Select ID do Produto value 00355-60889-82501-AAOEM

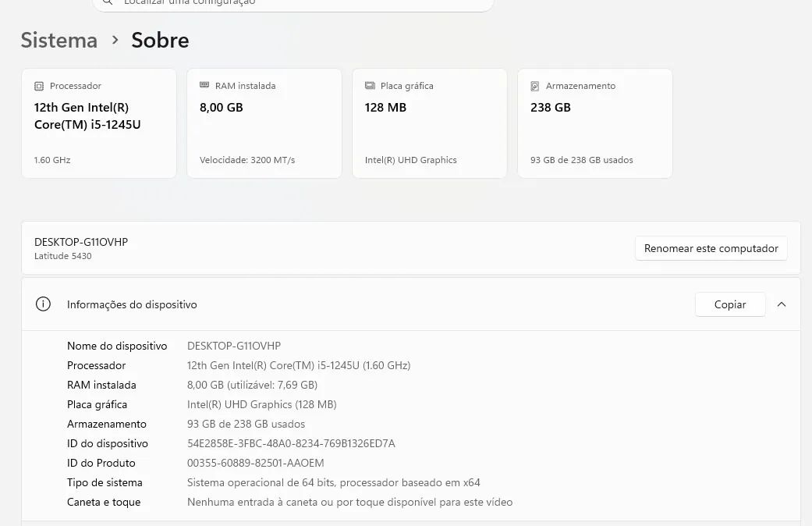click(255, 463)
